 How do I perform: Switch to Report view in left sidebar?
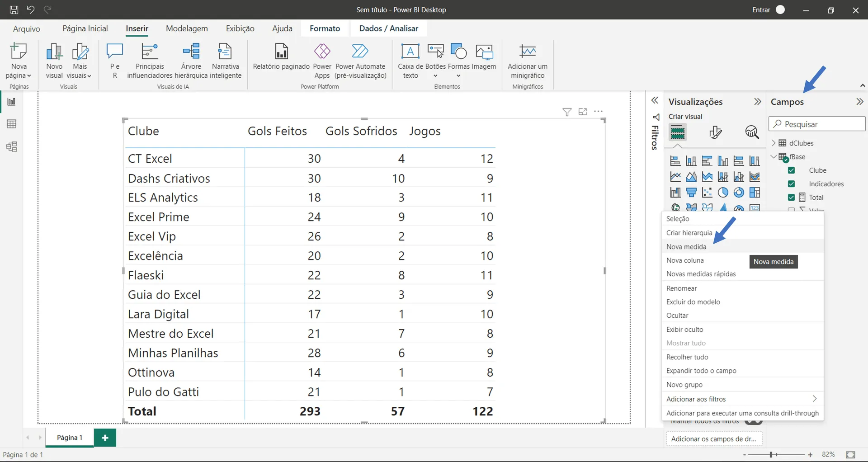[11, 102]
